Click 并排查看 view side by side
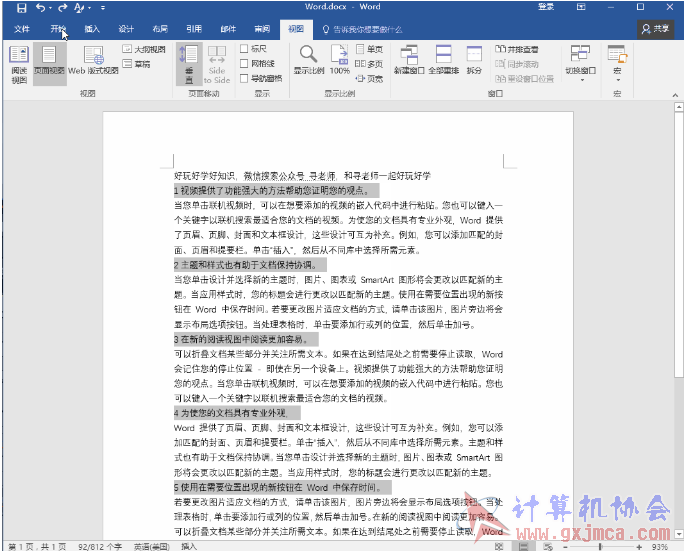 point(517,49)
